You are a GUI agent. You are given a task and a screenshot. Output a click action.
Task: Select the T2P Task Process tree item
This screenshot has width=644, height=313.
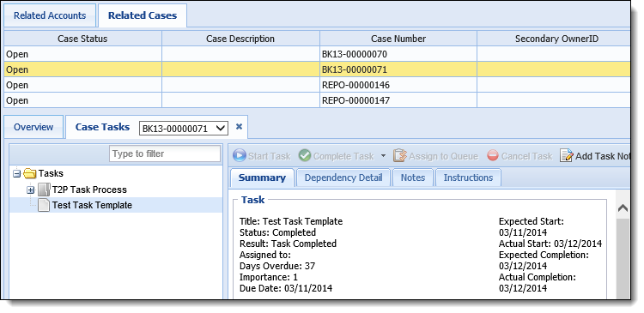(89, 190)
